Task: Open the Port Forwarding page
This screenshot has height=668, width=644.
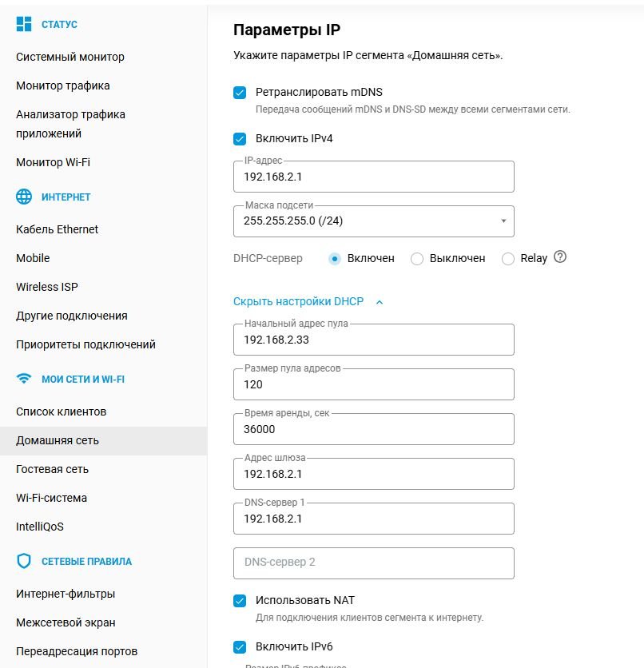Action: coord(77,651)
